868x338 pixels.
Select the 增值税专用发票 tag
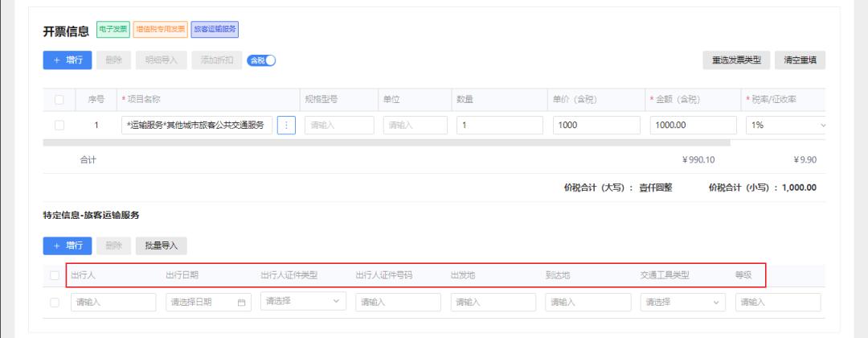click(161, 29)
